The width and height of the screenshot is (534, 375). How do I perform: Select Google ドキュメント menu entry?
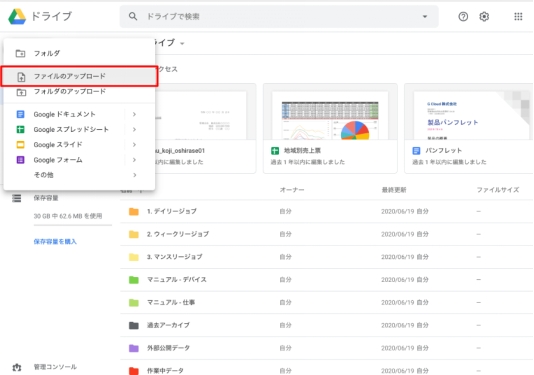[79, 114]
